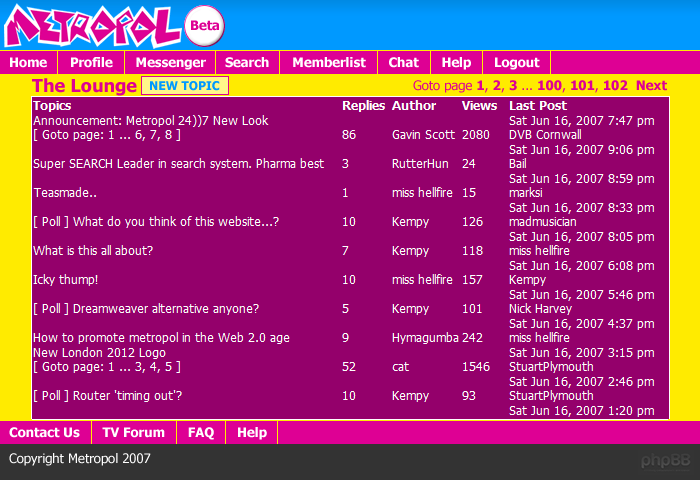The height and width of the screenshot is (480, 700).
Task: Go to page 1 in top pagination
Action: coord(480,85)
